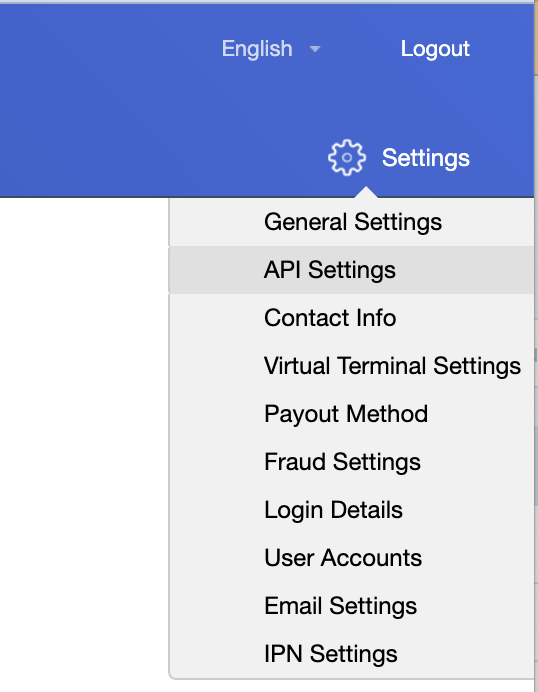Dismiss menu via blank white area
The width and height of the screenshot is (538, 692).
[x=84, y=441]
